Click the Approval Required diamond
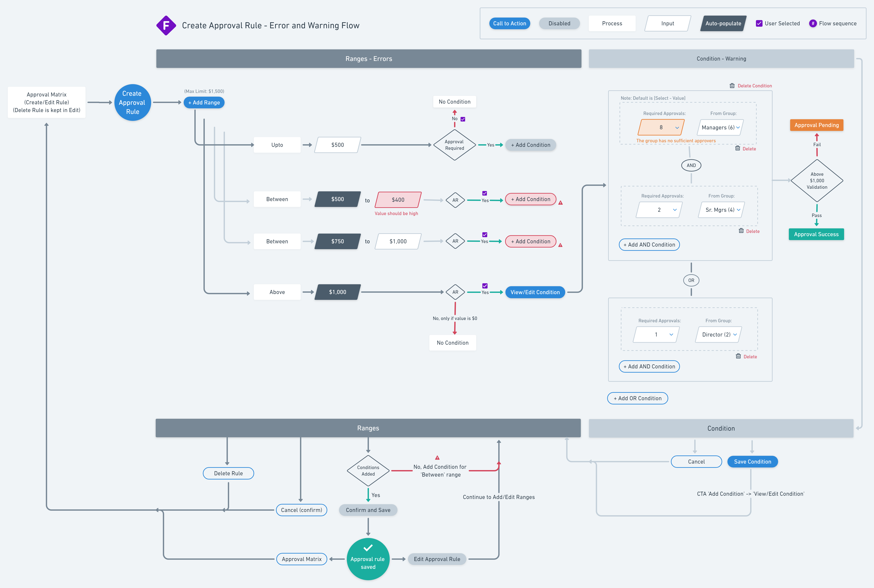 coord(455,145)
